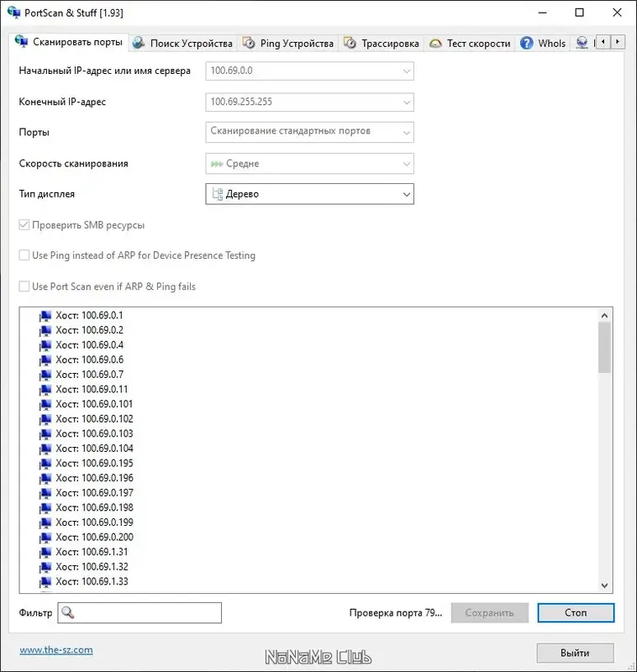Select the text Хост: 100.69.1.32

click(x=92, y=566)
